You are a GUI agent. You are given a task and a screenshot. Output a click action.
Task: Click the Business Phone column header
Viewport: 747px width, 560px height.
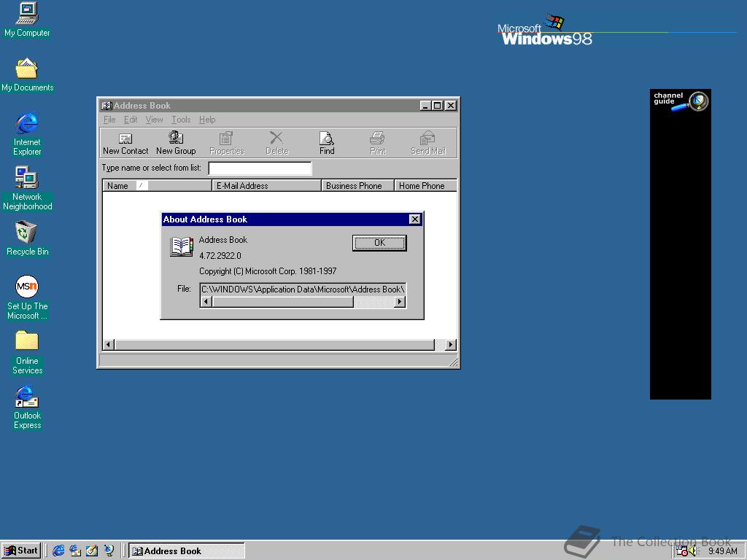click(357, 186)
